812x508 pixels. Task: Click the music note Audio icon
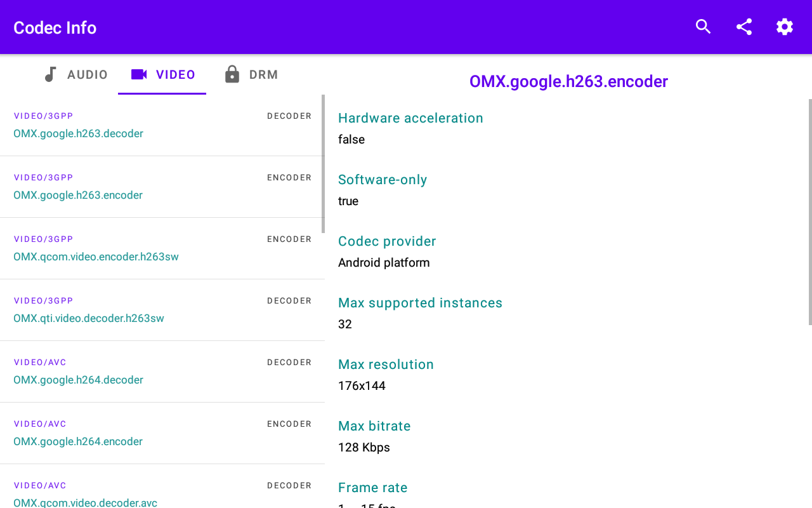click(50, 74)
